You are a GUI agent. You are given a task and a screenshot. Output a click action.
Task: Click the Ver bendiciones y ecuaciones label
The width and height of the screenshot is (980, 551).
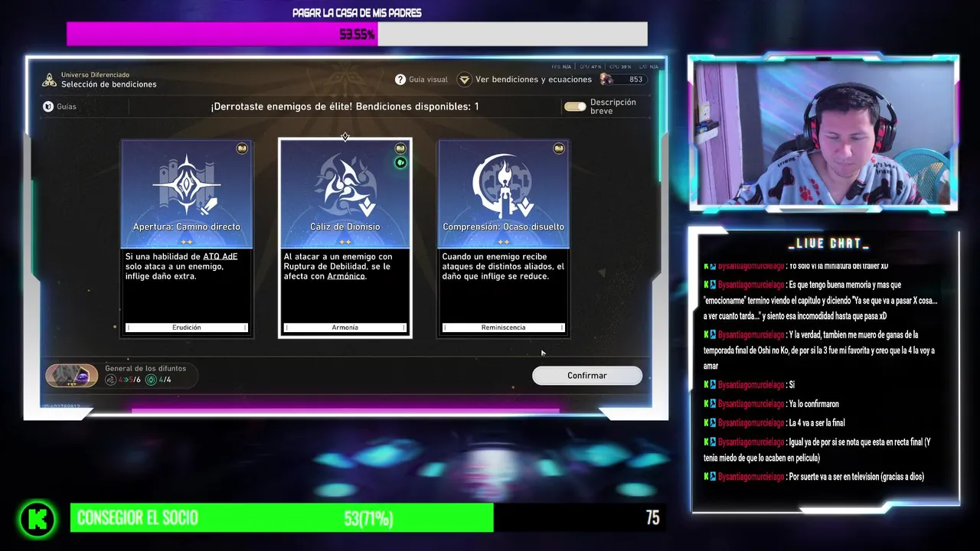pyautogui.click(x=534, y=80)
